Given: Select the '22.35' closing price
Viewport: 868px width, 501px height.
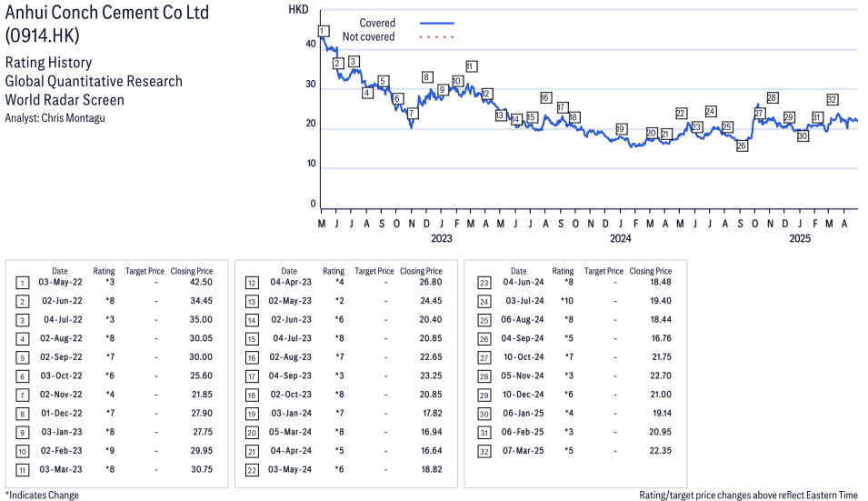Looking at the screenshot, I should coord(661,451).
